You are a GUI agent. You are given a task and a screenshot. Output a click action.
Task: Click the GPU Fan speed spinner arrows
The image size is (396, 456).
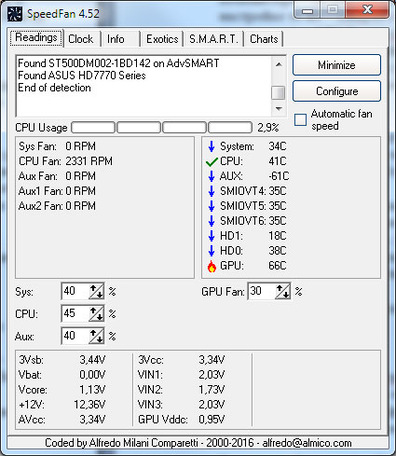(x=283, y=292)
